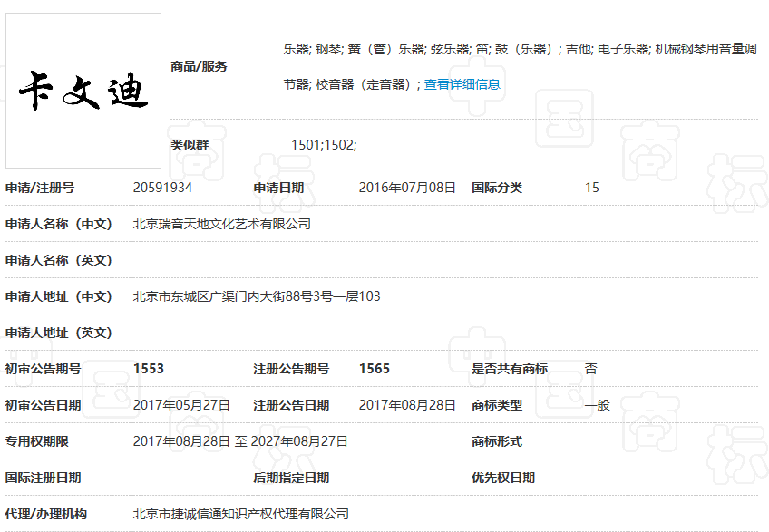
Task: Select applicant name 北京瑞音天地文化艺术有限公司
Action: pos(221,224)
